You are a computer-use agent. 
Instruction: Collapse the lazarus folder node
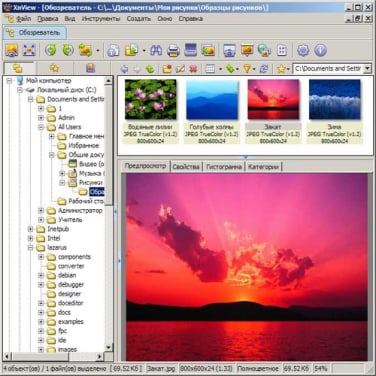[x=30, y=248]
